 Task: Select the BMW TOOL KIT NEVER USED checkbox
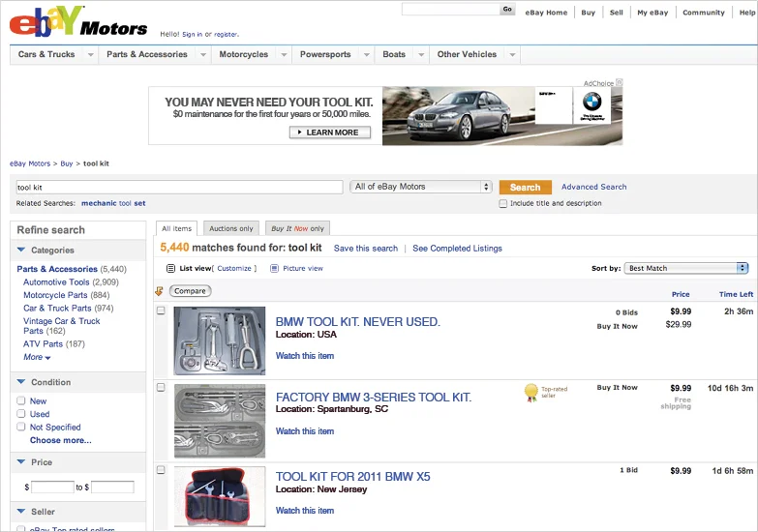point(161,310)
